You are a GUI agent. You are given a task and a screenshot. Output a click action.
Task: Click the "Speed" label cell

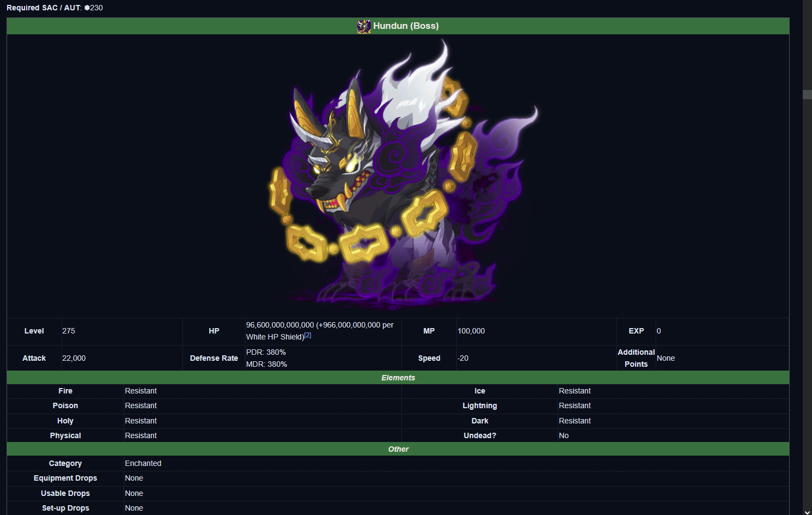[429, 358]
